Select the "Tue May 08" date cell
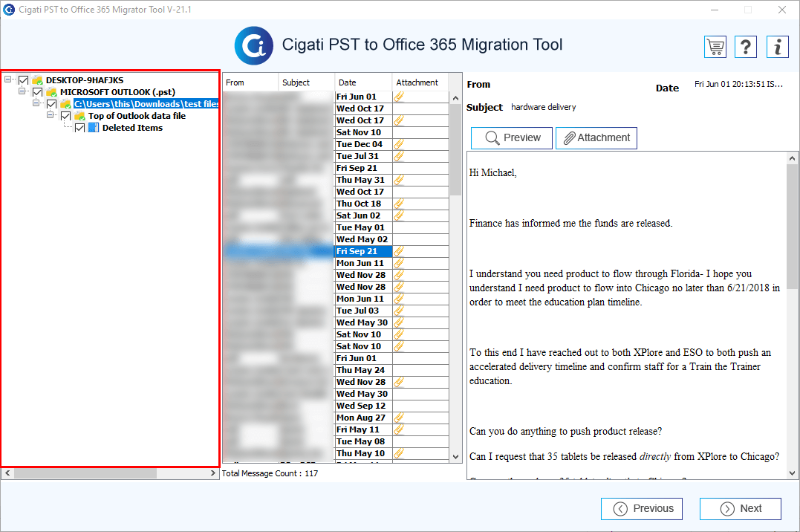This screenshot has height=532, width=800. [363, 441]
